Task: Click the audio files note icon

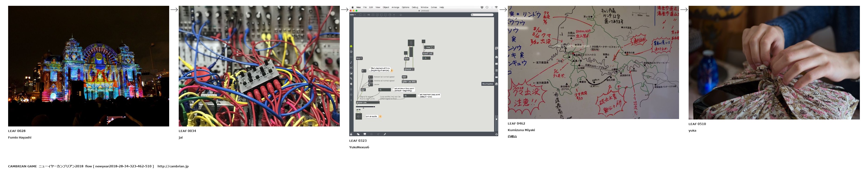Action: tap(351, 62)
